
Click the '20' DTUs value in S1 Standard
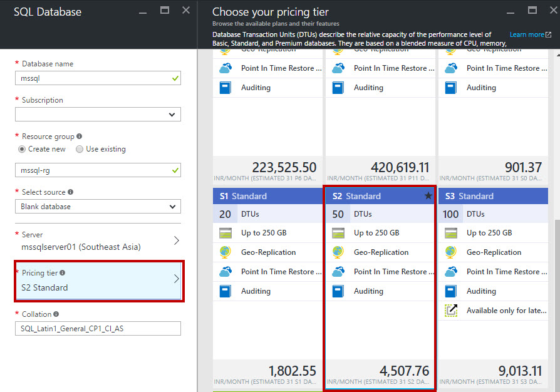[x=225, y=214]
